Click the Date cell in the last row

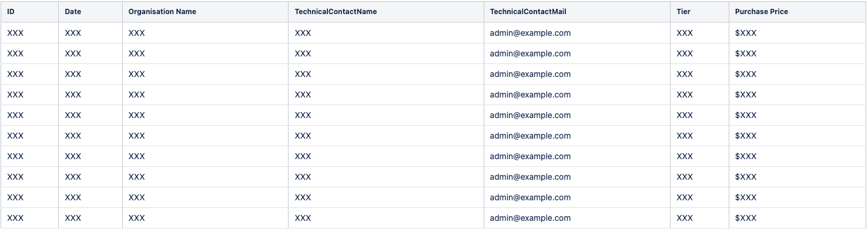pyautogui.click(x=91, y=218)
